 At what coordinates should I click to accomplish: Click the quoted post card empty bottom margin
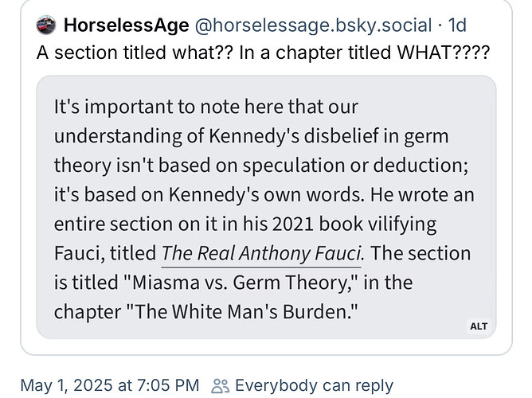[x=266, y=347]
